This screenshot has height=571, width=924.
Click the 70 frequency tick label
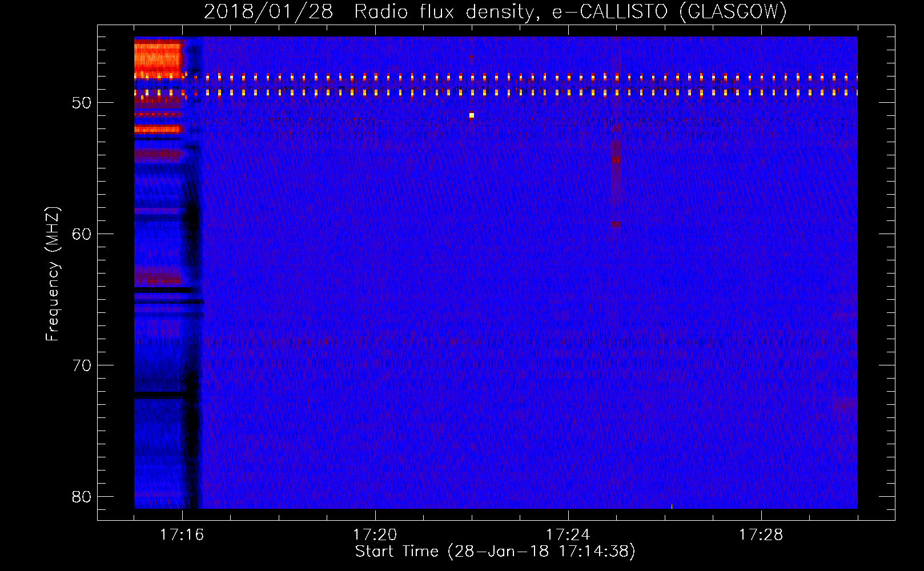(82, 366)
